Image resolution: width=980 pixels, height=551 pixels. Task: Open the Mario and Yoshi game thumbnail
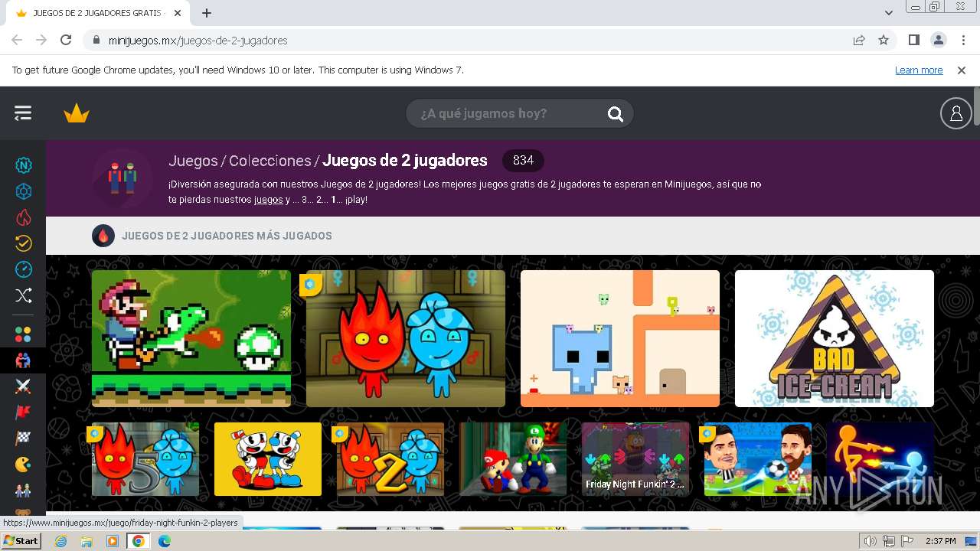(x=191, y=338)
